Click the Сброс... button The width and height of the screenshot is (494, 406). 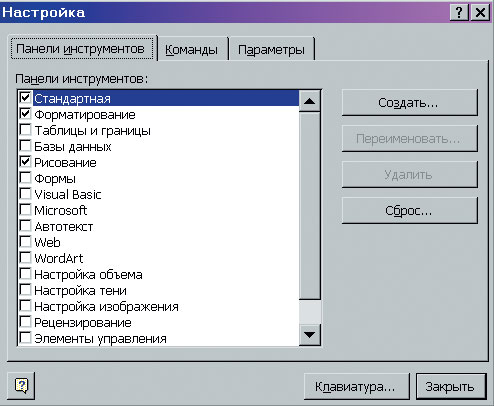click(x=410, y=210)
